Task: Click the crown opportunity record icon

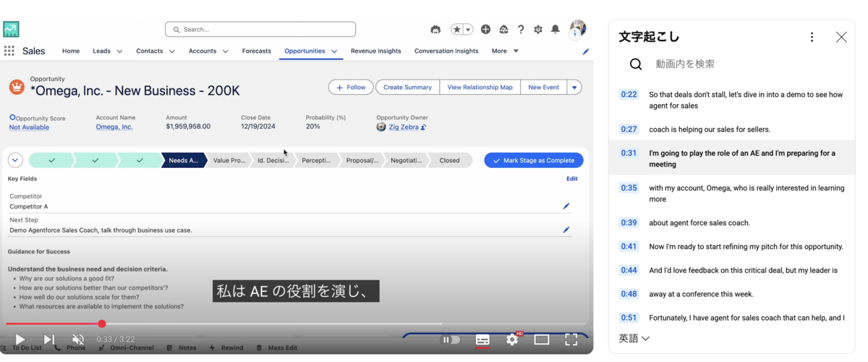Action: [17, 87]
